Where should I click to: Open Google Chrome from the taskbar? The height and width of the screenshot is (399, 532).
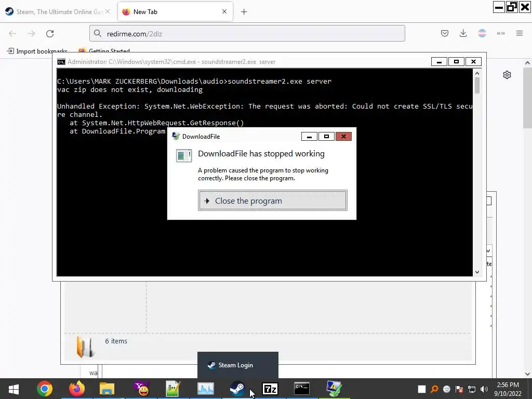pyautogui.click(x=45, y=389)
